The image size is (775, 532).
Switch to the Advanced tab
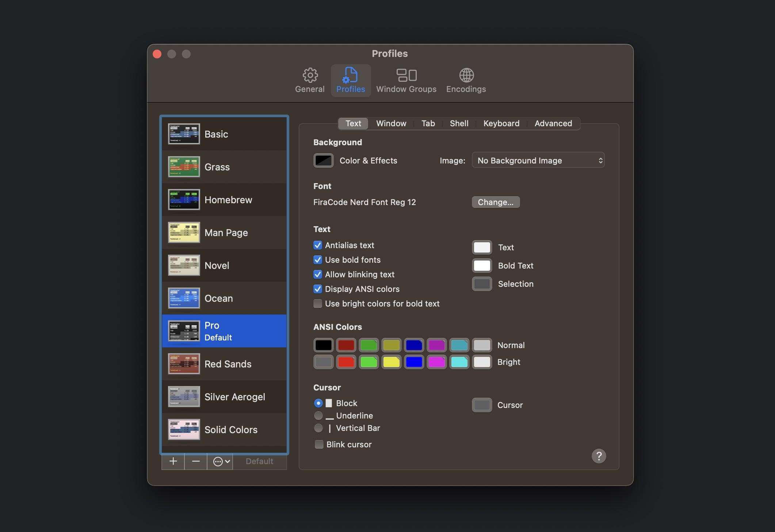click(x=553, y=124)
